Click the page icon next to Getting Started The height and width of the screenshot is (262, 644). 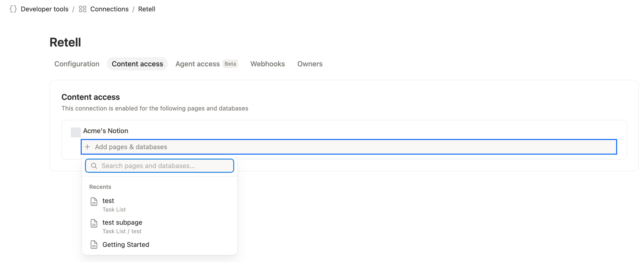(94, 244)
